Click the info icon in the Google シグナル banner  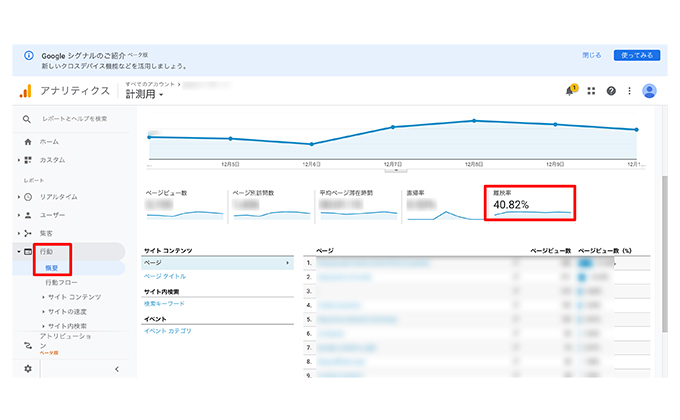[x=29, y=55]
